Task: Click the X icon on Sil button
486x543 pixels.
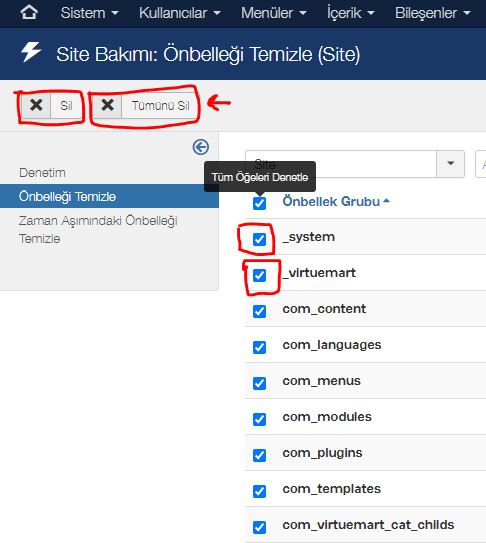Action: click(36, 105)
